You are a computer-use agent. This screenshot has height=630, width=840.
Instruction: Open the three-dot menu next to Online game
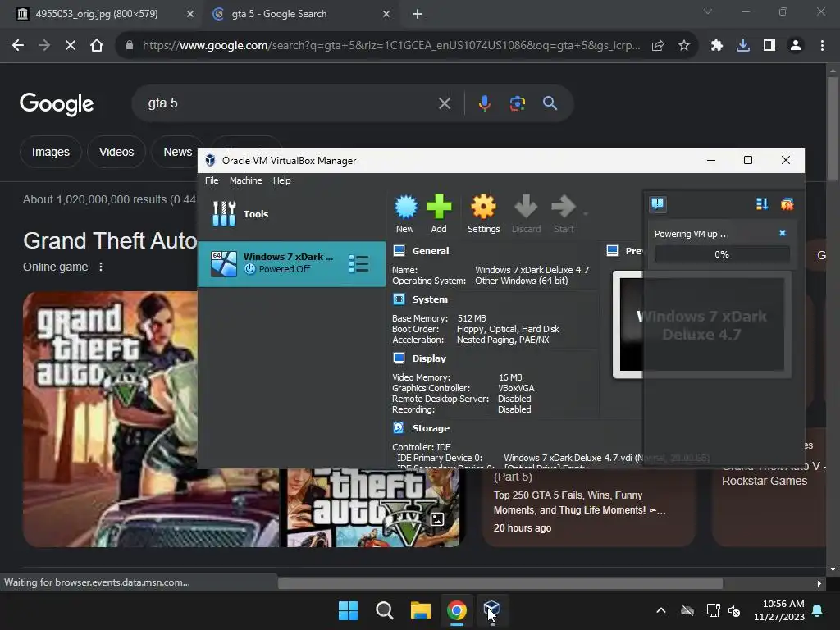click(101, 267)
